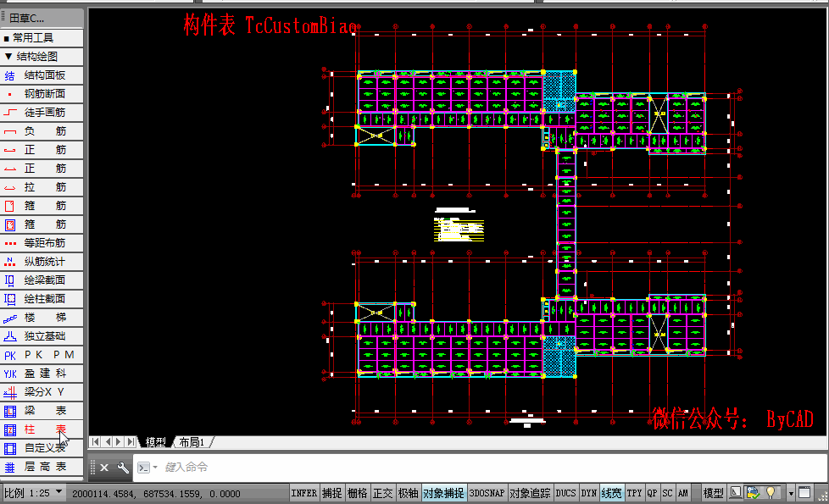The height and width of the screenshot is (504, 829).
Task: Toggle AM annotation monitor
Action: pos(683,493)
